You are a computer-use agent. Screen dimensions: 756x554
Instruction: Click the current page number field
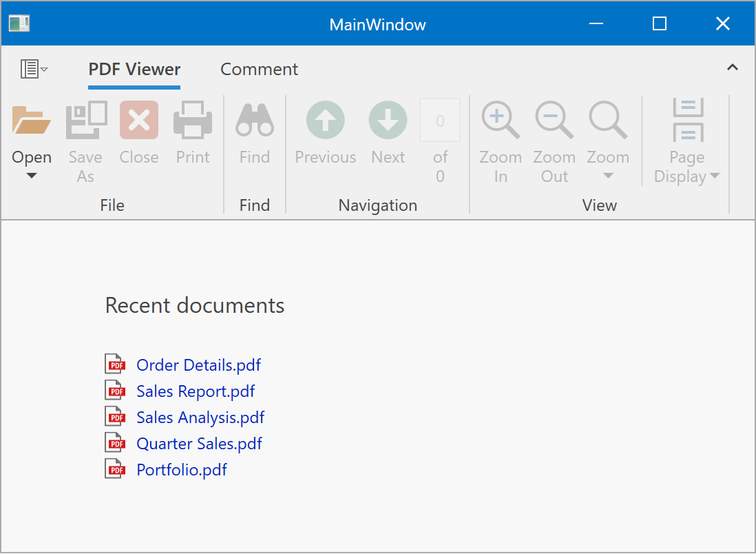tap(440, 121)
